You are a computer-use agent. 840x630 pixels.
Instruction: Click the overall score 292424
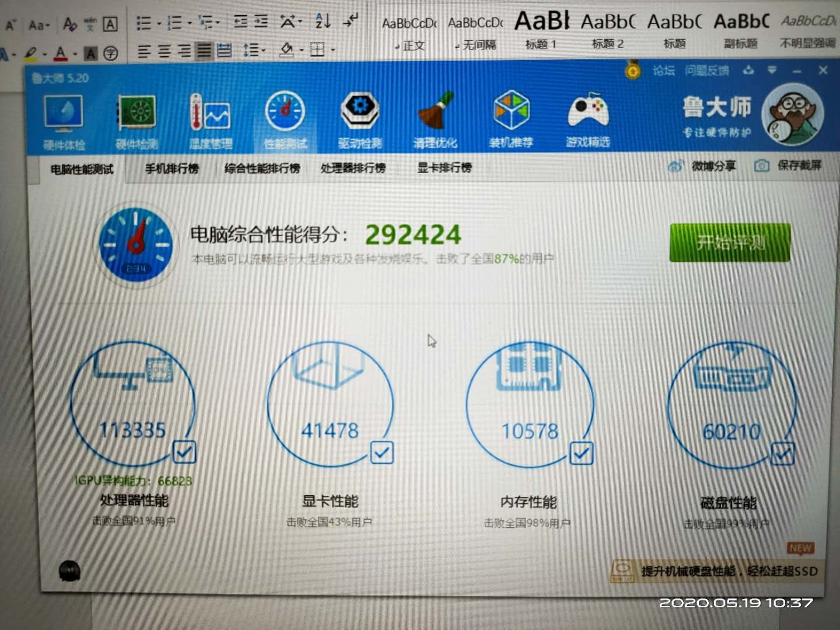[413, 235]
